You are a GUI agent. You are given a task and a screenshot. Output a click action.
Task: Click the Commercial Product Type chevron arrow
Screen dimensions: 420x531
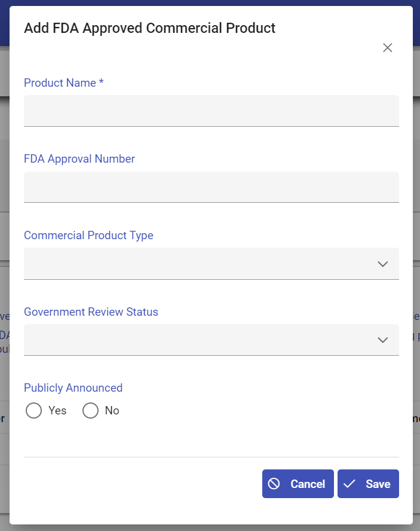383,264
